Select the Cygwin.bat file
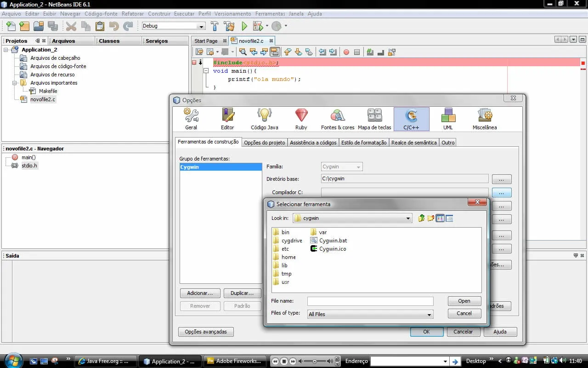Image resolution: width=588 pixels, height=368 pixels. [329, 241]
